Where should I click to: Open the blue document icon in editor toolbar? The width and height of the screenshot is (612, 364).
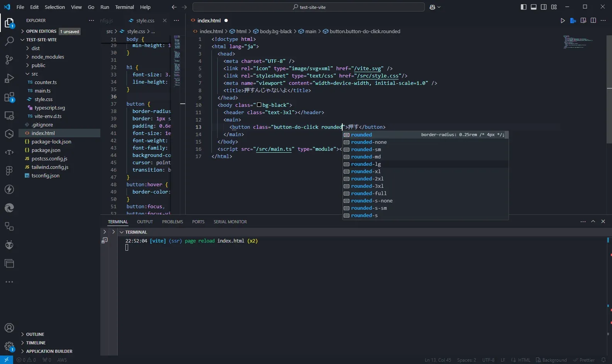[x=573, y=20]
